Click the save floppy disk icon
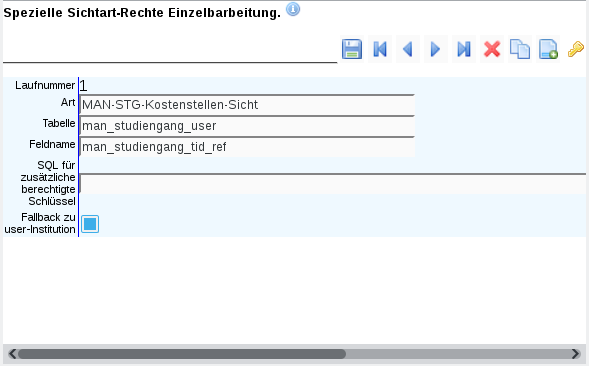The width and height of the screenshot is (589, 366). tap(352, 49)
